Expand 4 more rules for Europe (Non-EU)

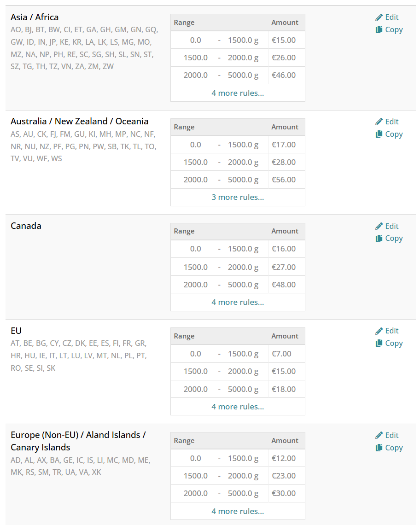(x=238, y=511)
